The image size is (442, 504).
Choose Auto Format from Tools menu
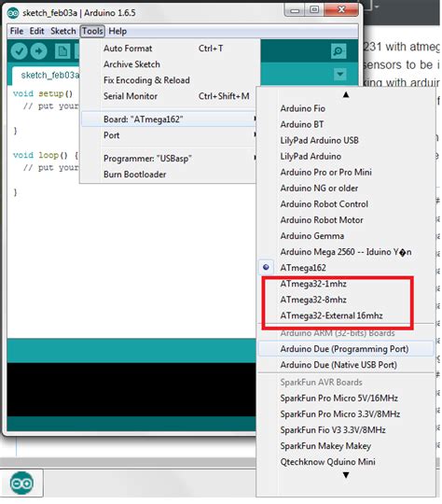pyautogui.click(x=169, y=49)
